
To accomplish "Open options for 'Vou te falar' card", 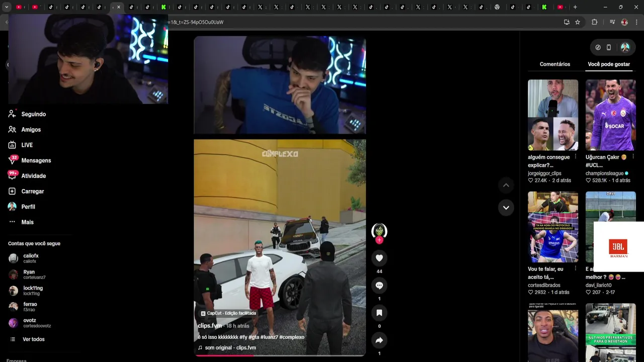I will pyautogui.click(x=576, y=269).
